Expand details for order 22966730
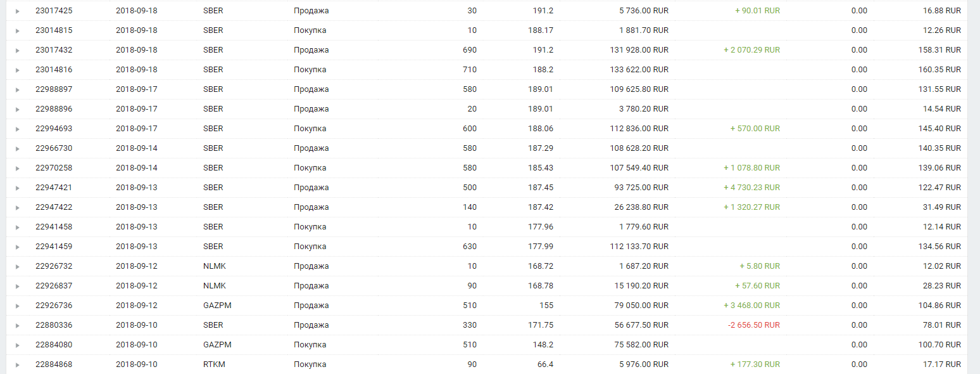 click(x=18, y=148)
